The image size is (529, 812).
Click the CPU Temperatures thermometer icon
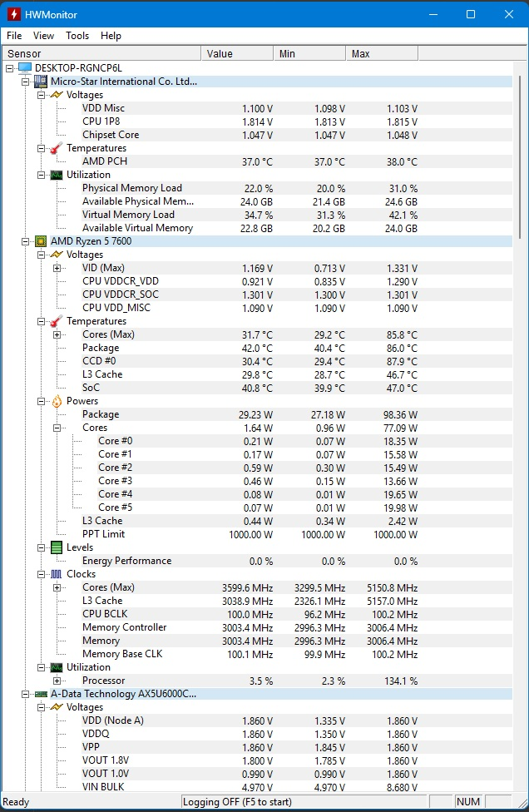57,321
